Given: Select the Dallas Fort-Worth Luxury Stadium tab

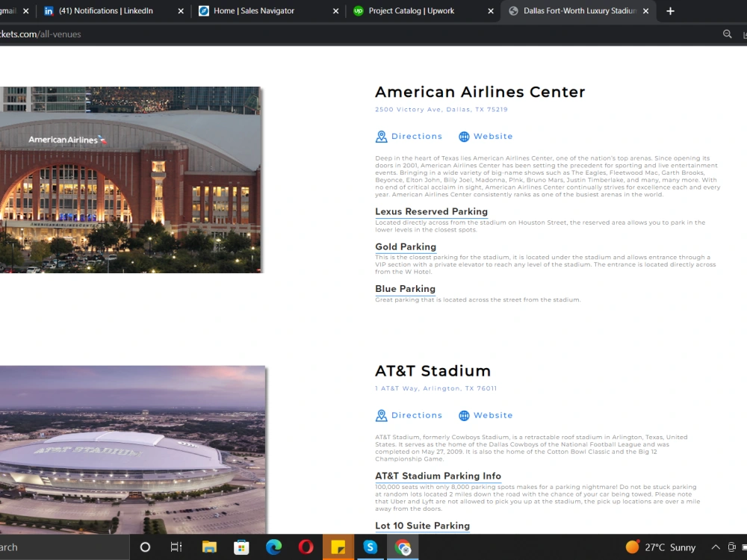Looking at the screenshot, I should pyautogui.click(x=577, y=11).
